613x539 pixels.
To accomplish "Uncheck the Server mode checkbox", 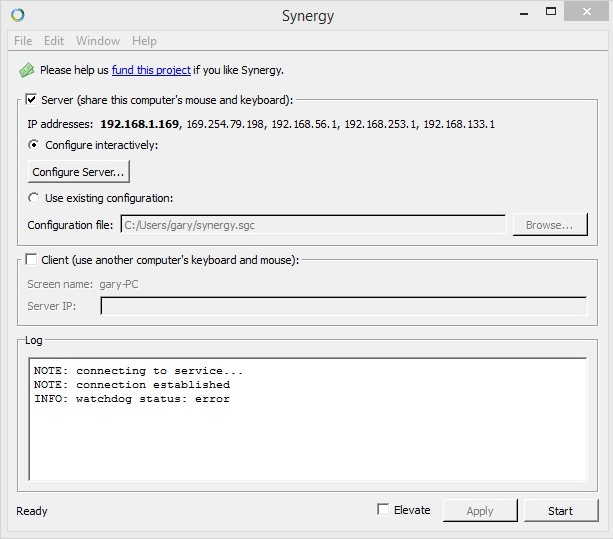I will pos(31,99).
